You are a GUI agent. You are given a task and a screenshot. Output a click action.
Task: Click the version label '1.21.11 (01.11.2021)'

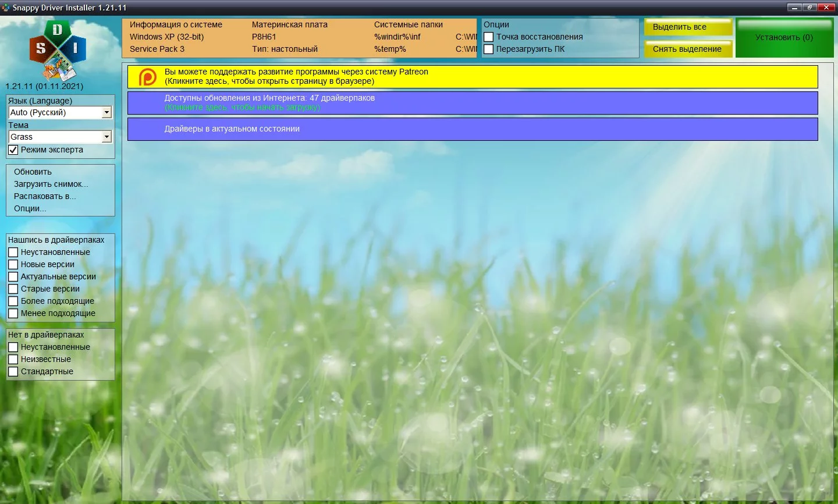click(x=44, y=86)
